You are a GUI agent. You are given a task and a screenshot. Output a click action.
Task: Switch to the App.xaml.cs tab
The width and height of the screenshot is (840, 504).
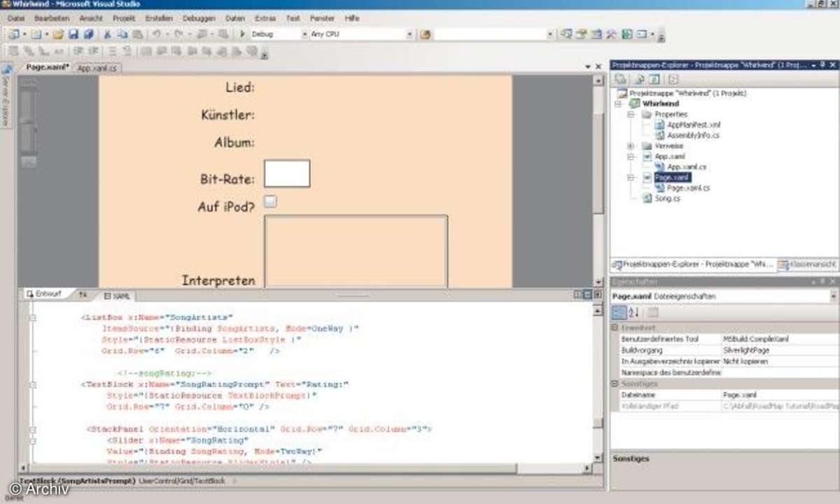coord(98,68)
